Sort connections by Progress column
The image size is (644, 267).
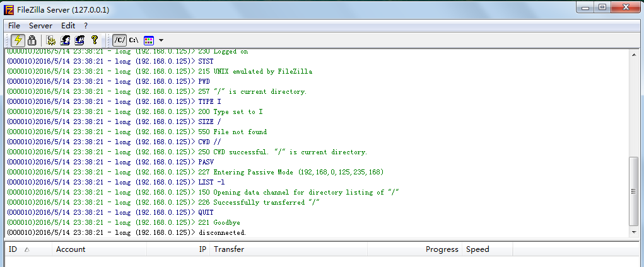click(x=414, y=249)
